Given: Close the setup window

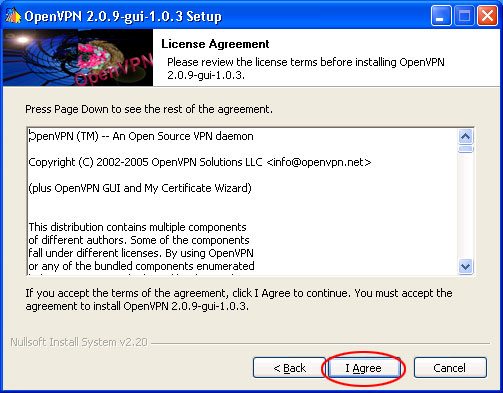Looking at the screenshot, I should [x=487, y=16].
